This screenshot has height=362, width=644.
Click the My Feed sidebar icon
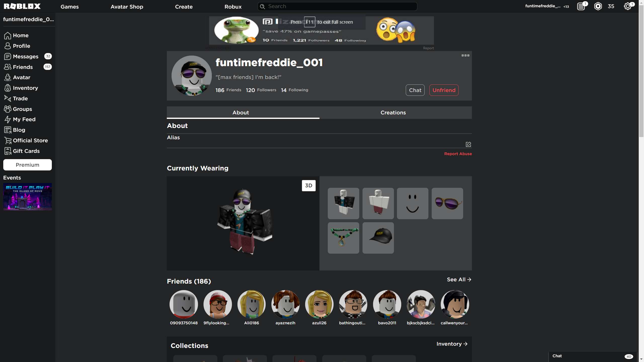click(7, 119)
